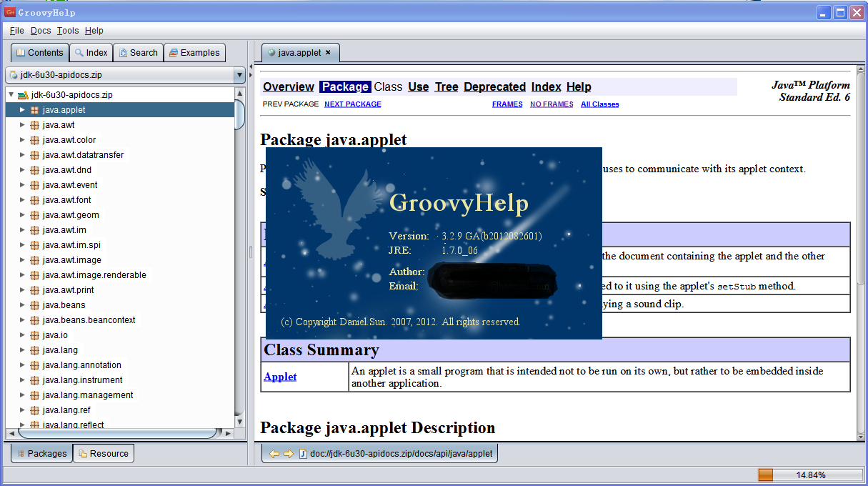Click the orange memory icon in status bar

tap(765, 475)
